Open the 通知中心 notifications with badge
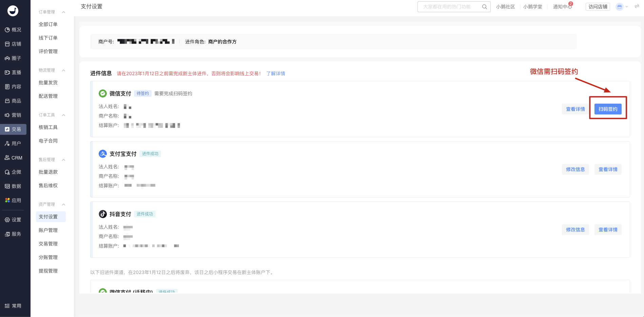This screenshot has width=644, height=317. pyautogui.click(x=562, y=7)
